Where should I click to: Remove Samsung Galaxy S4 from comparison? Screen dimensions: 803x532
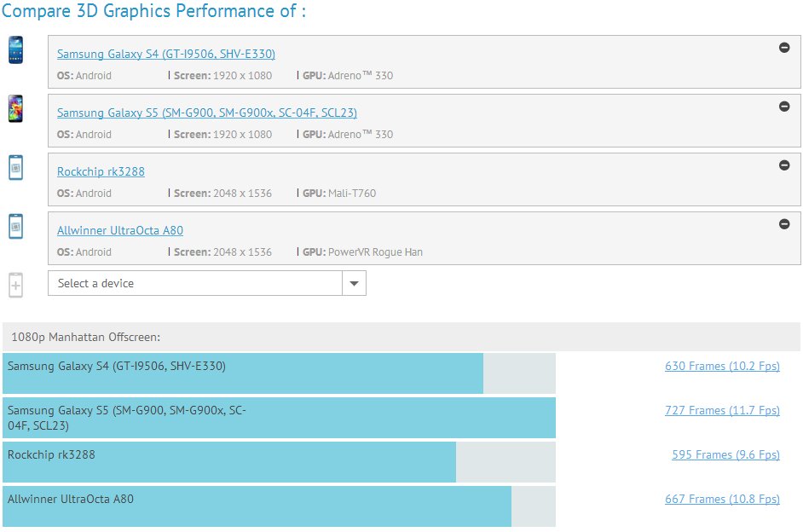pos(784,48)
